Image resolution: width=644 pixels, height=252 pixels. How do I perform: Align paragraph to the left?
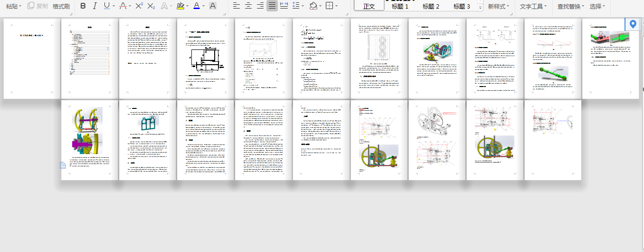pos(236,6)
